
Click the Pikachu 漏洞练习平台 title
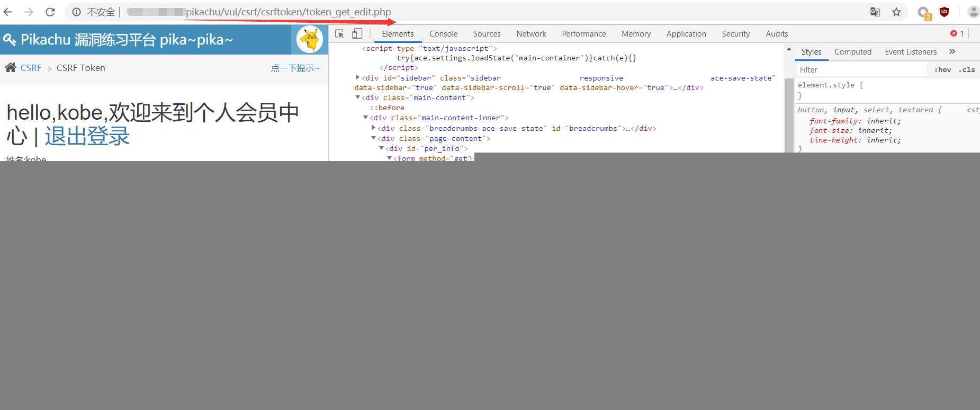click(127, 40)
